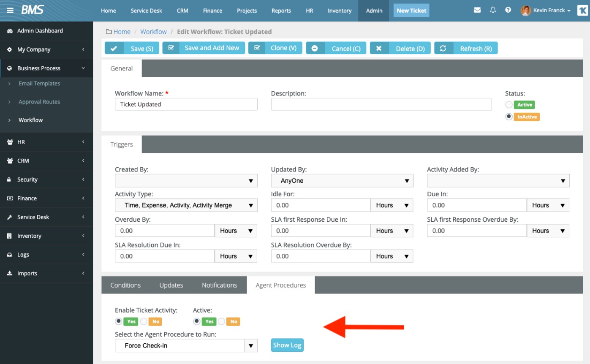Image resolution: width=590 pixels, height=364 pixels.
Task: Open notifications bell icon
Action: pos(493,11)
